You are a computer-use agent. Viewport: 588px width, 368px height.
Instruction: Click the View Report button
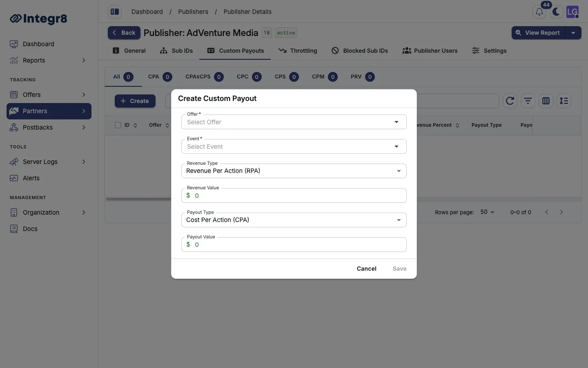[x=538, y=33]
